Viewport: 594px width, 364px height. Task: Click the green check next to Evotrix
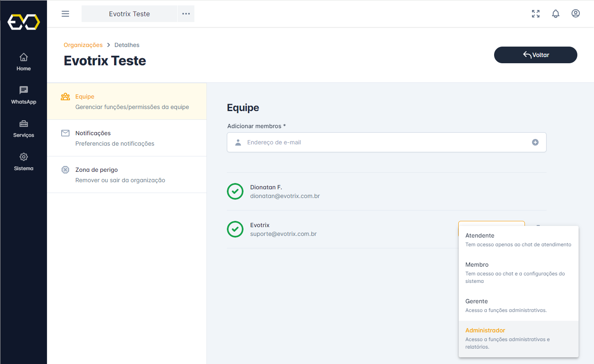point(235,229)
